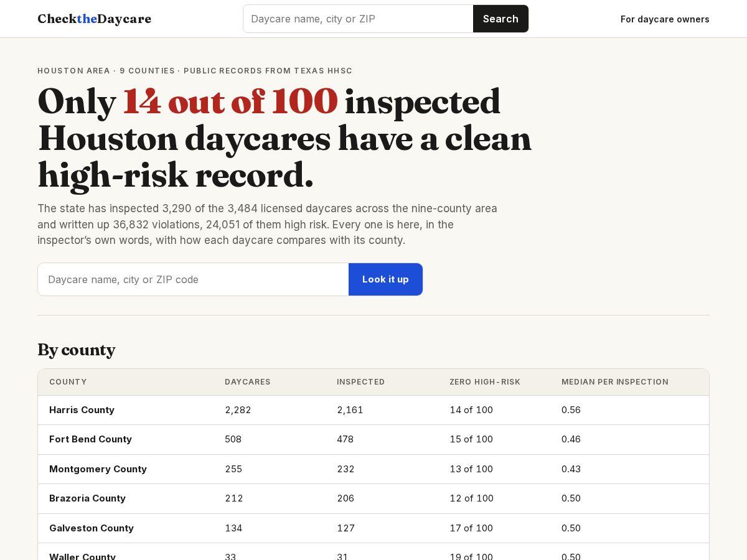
Task: Click the 12 of 100 cell
Action: pyautogui.click(x=471, y=498)
